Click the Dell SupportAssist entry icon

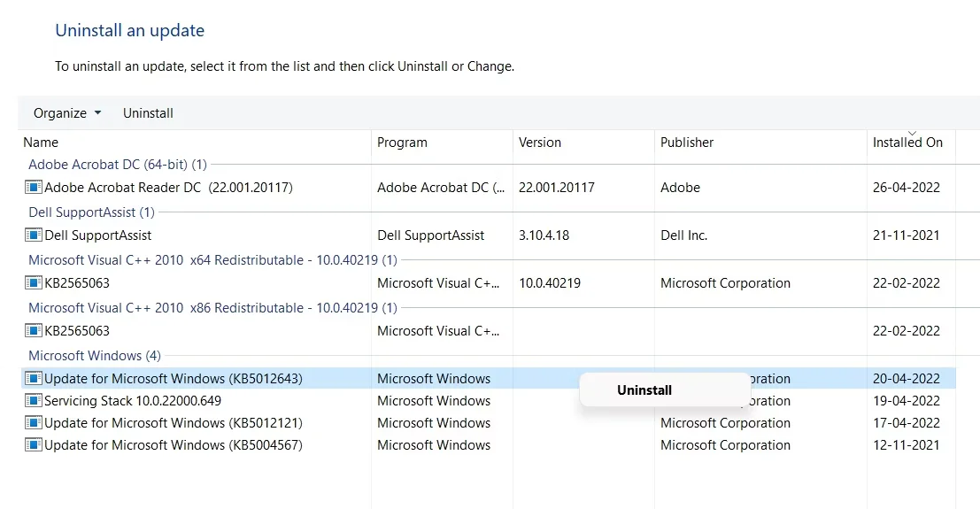pos(34,235)
